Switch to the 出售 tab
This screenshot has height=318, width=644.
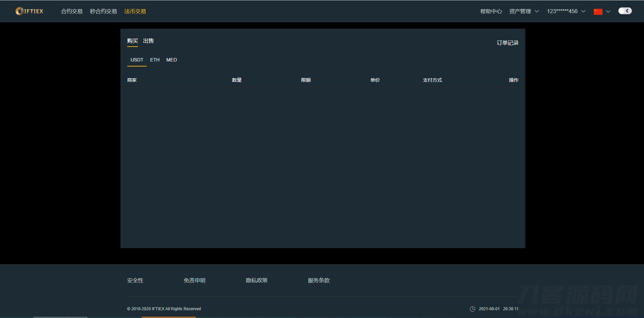[x=148, y=41]
